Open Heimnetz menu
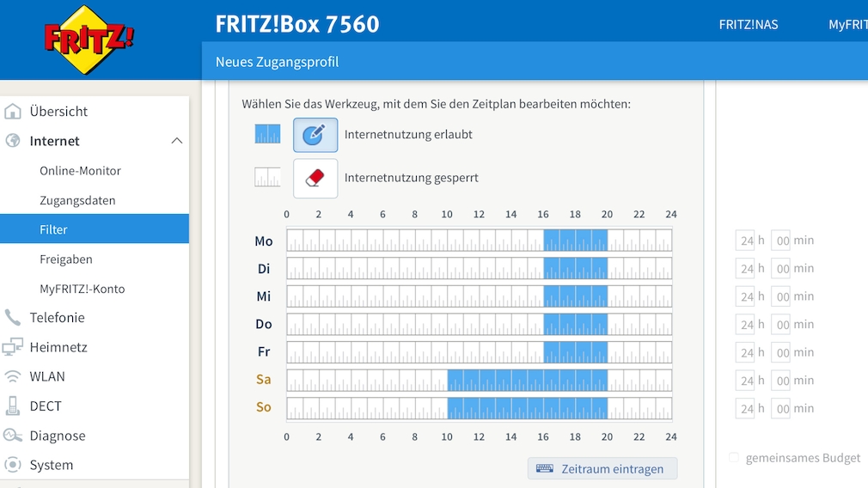868x488 pixels. (58, 347)
